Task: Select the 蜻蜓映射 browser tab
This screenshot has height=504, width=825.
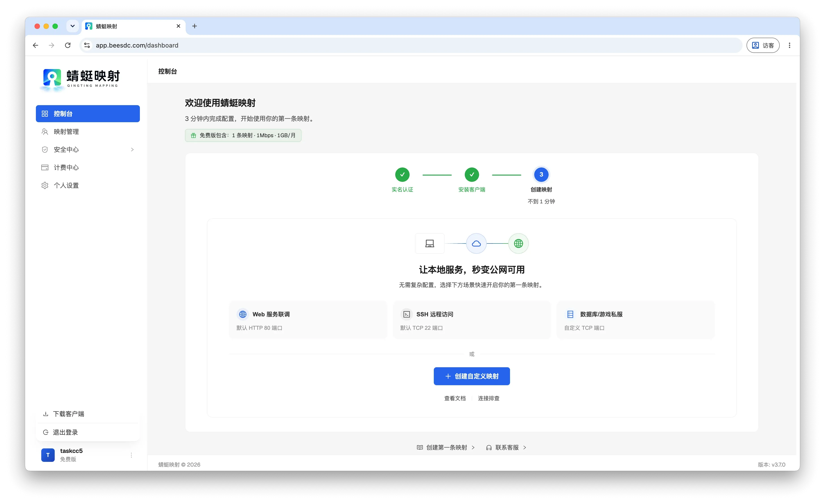Action: pyautogui.click(x=133, y=26)
